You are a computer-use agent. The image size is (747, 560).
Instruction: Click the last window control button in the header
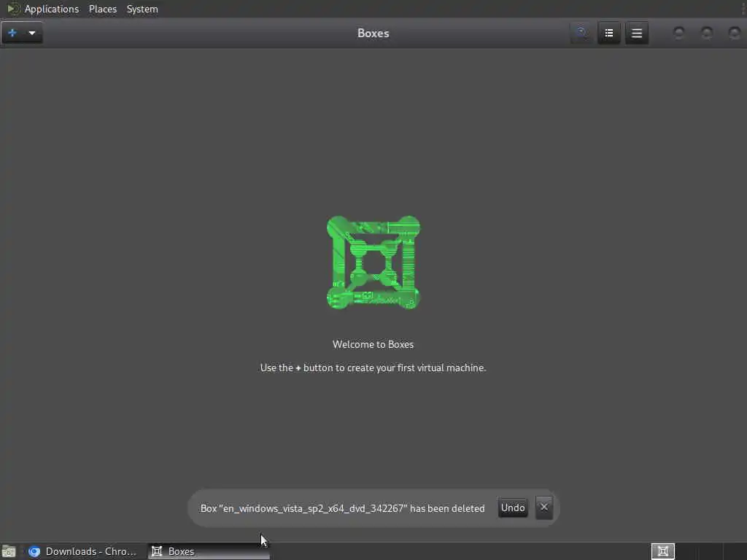735,33
